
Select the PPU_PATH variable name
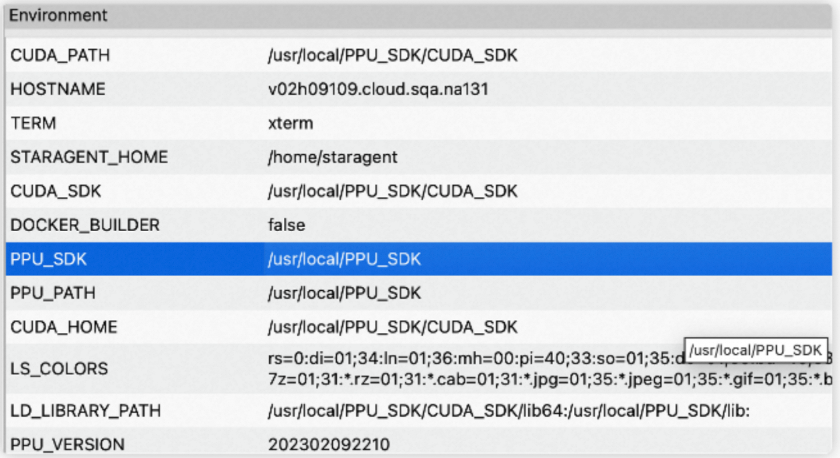click(53, 293)
